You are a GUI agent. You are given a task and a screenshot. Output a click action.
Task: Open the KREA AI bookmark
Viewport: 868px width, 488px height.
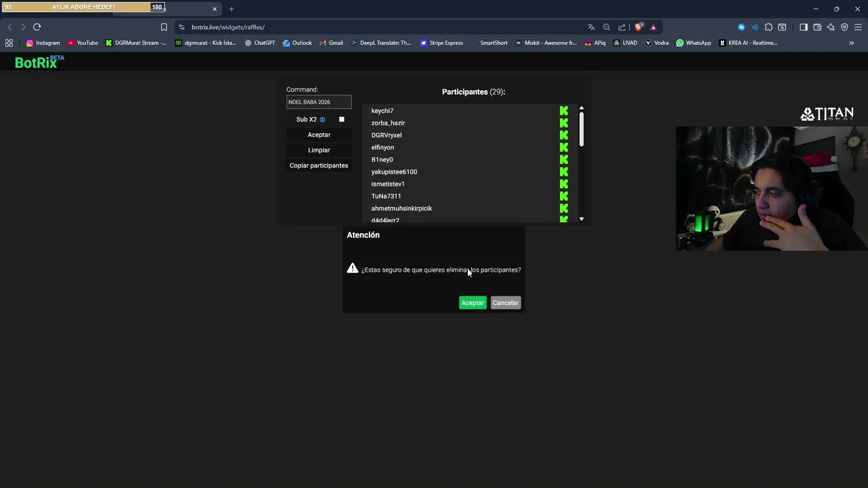click(x=748, y=43)
